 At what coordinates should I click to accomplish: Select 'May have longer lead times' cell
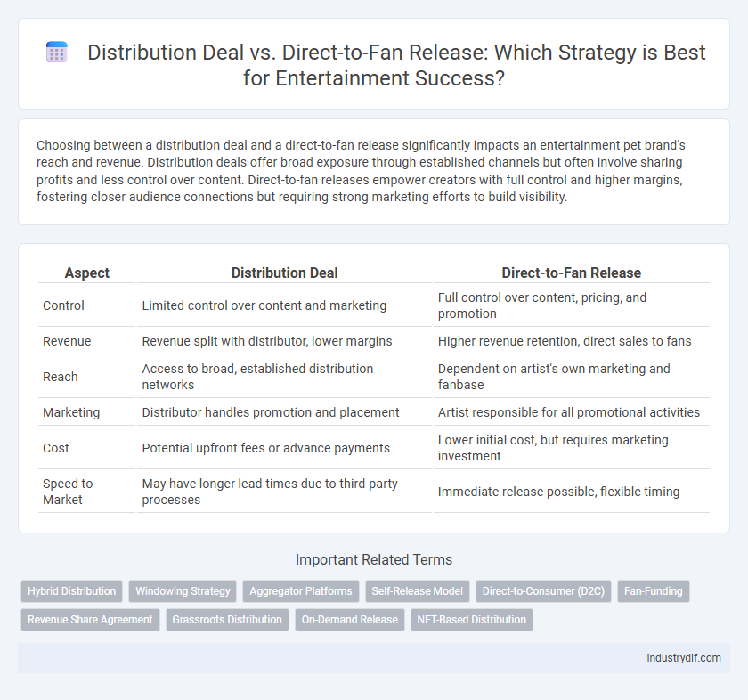point(284,492)
